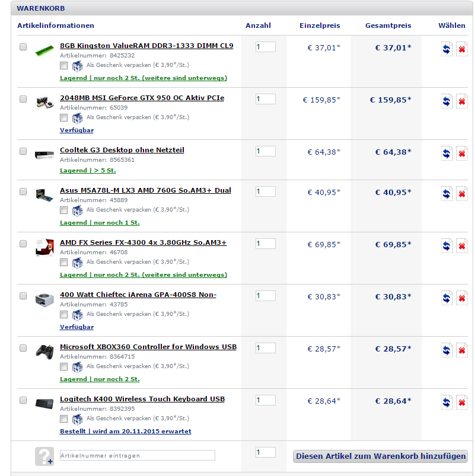
Task: Enable gift wrapping for Kingston ValueRAM
Action: pyautogui.click(x=64, y=66)
